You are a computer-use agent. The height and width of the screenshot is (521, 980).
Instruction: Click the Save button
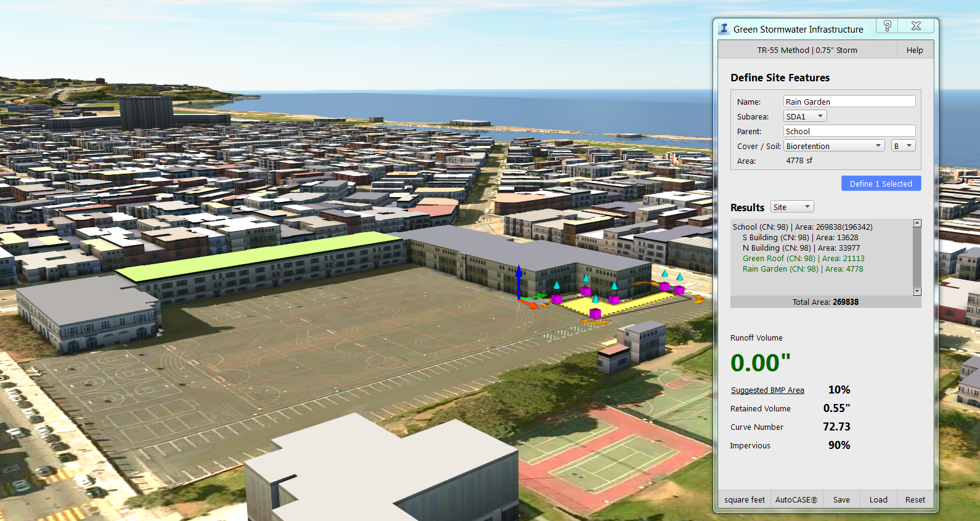click(x=841, y=499)
